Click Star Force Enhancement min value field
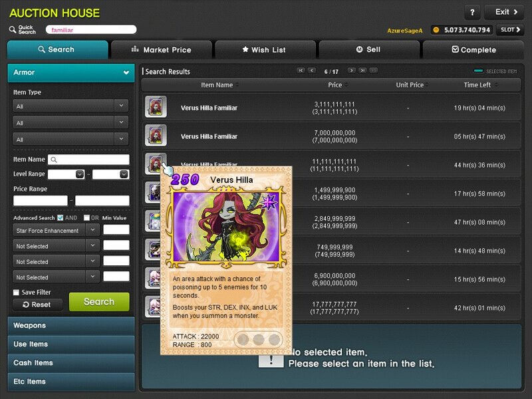The image size is (532, 399). pos(116,229)
